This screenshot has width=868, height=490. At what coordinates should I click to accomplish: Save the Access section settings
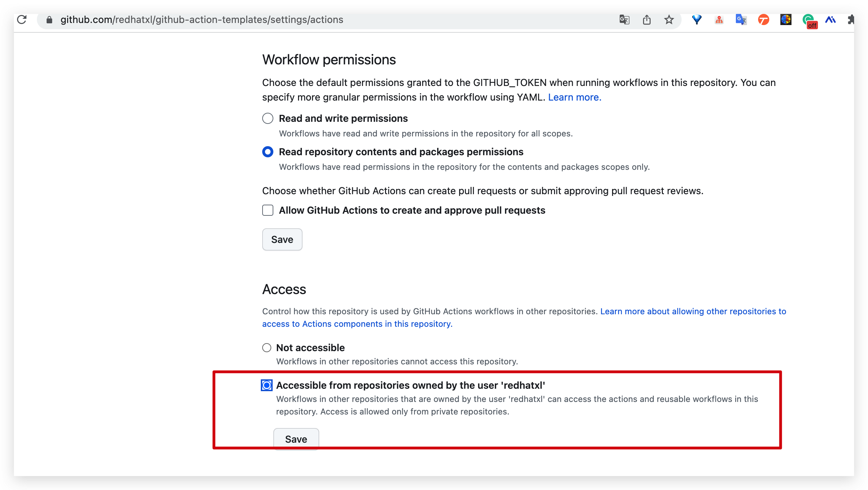coord(296,439)
